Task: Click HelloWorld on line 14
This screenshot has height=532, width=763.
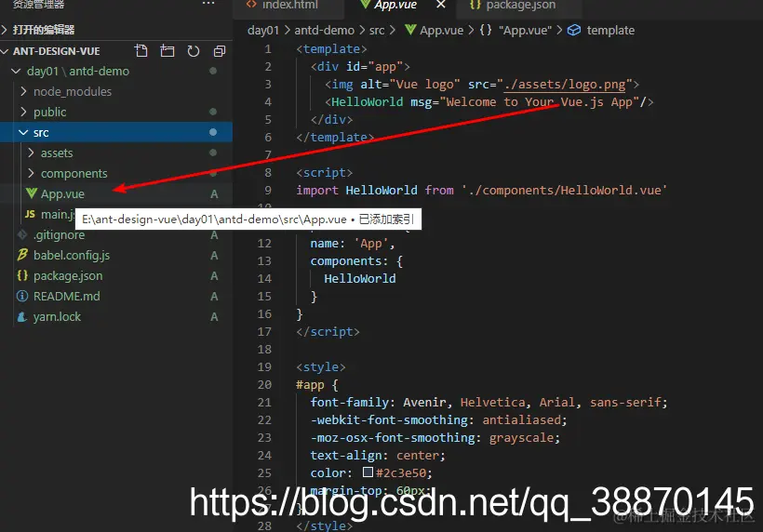Action: [x=359, y=279]
